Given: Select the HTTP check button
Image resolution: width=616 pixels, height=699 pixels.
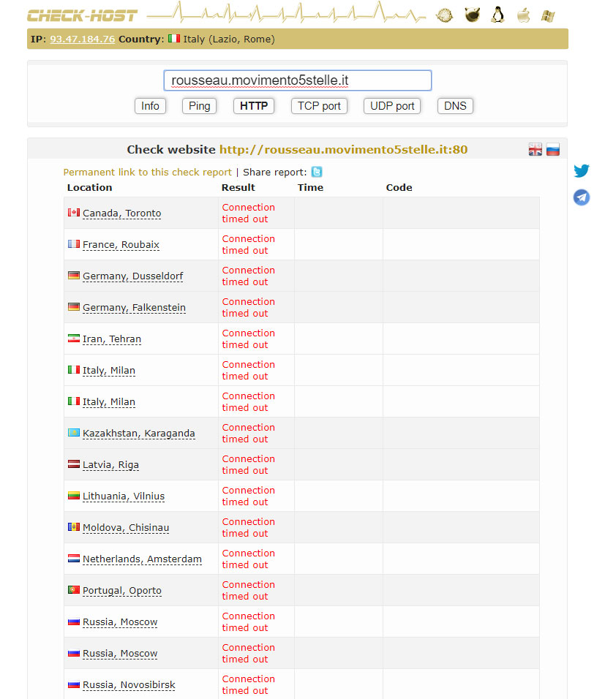Looking at the screenshot, I should (254, 106).
